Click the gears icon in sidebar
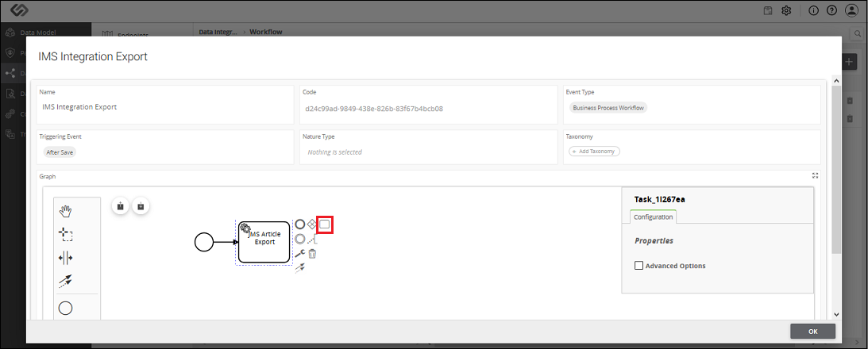This screenshot has width=868, height=349. click(10, 114)
